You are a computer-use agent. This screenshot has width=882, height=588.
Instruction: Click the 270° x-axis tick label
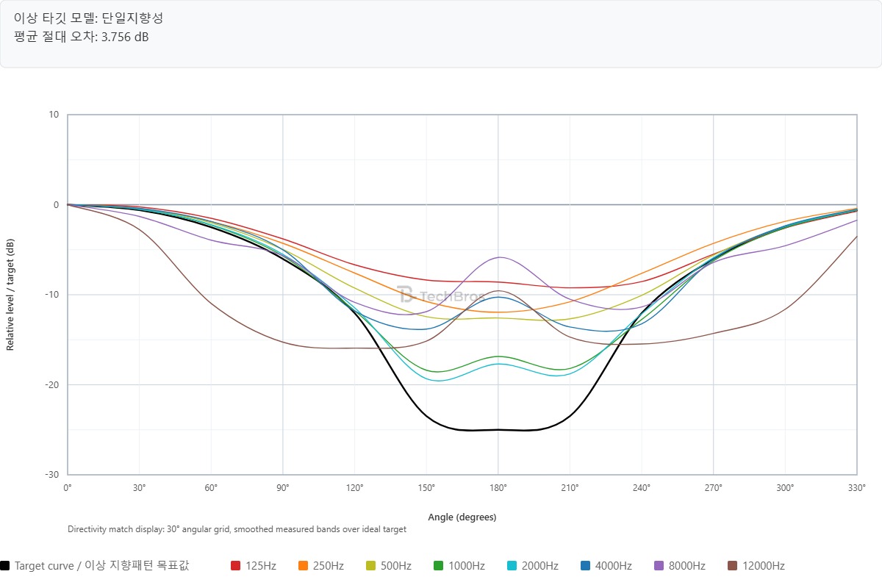point(714,487)
